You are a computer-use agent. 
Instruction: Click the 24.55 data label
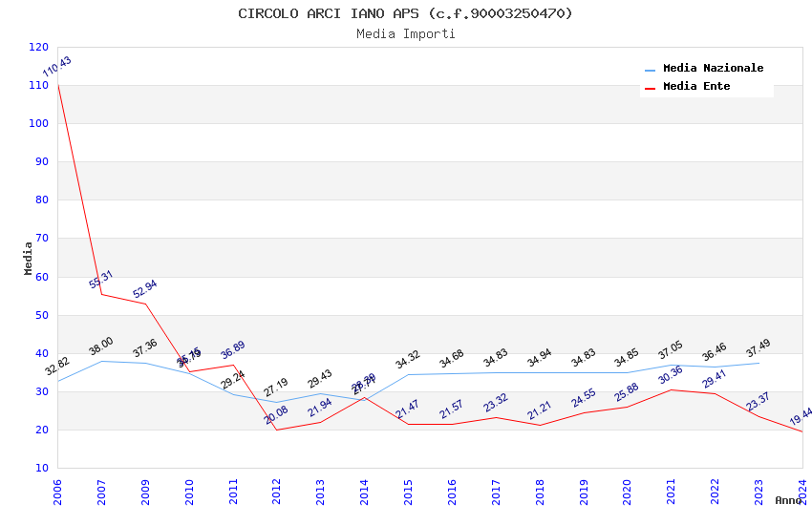pyautogui.click(x=584, y=398)
